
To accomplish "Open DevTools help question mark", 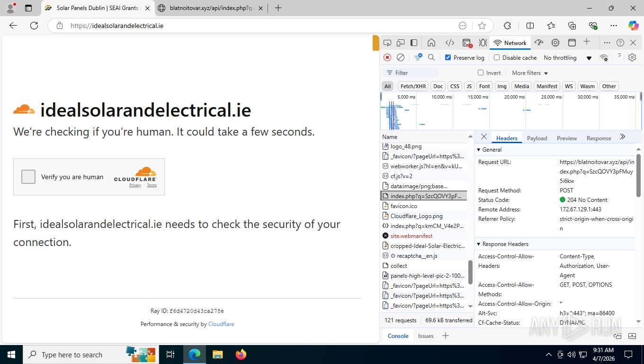I will point(620,43).
